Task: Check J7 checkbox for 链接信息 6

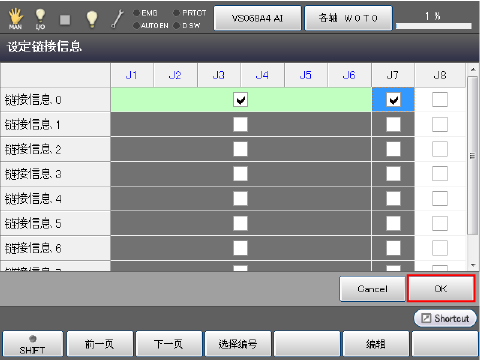Action: tap(393, 248)
